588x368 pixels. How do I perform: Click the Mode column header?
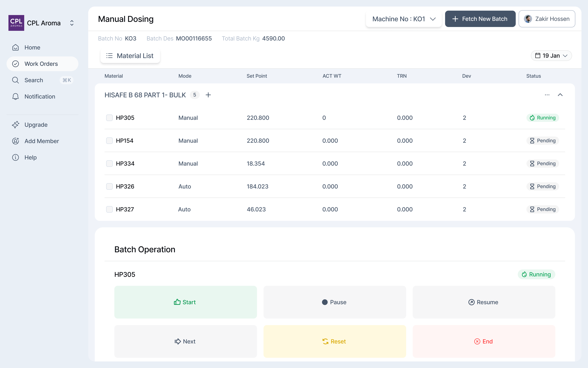(185, 76)
